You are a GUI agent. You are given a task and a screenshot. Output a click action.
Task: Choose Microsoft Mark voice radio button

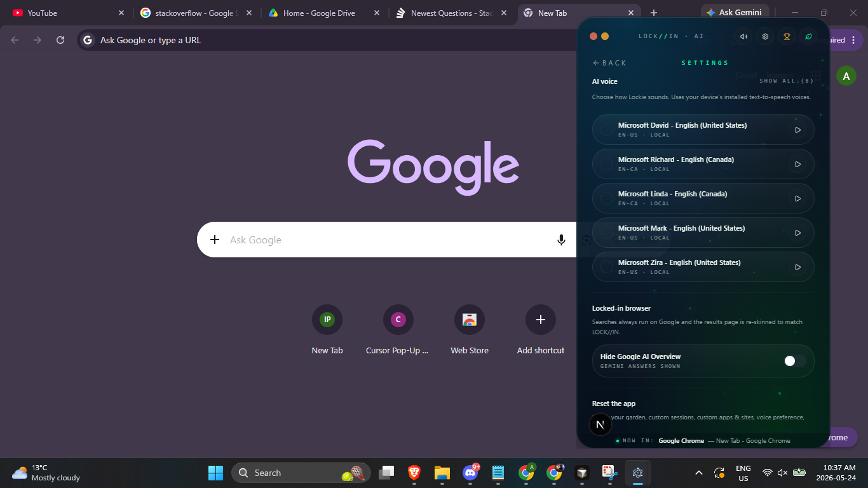(607, 233)
